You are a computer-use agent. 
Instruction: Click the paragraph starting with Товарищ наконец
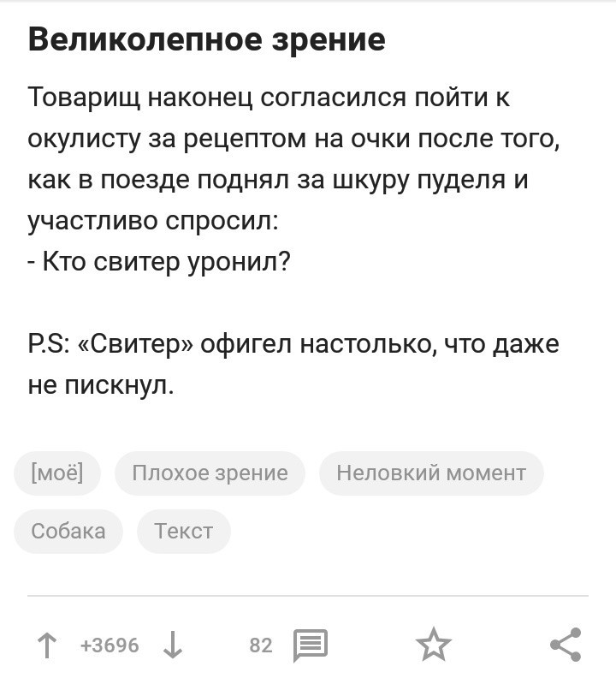pyautogui.click(x=293, y=159)
